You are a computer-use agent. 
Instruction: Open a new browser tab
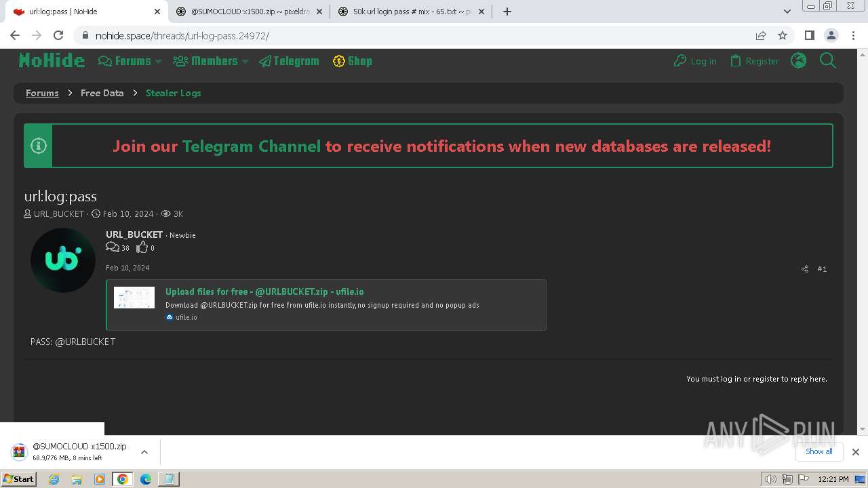coord(507,12)
